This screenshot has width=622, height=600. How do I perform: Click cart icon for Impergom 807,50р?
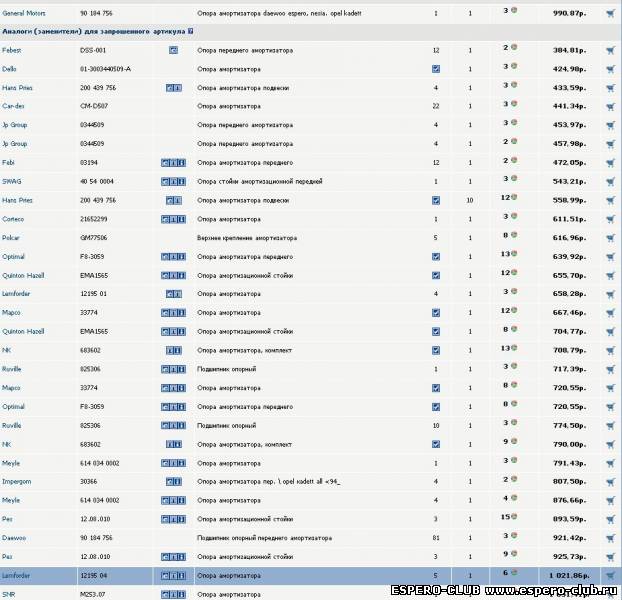tap(610, 482)
